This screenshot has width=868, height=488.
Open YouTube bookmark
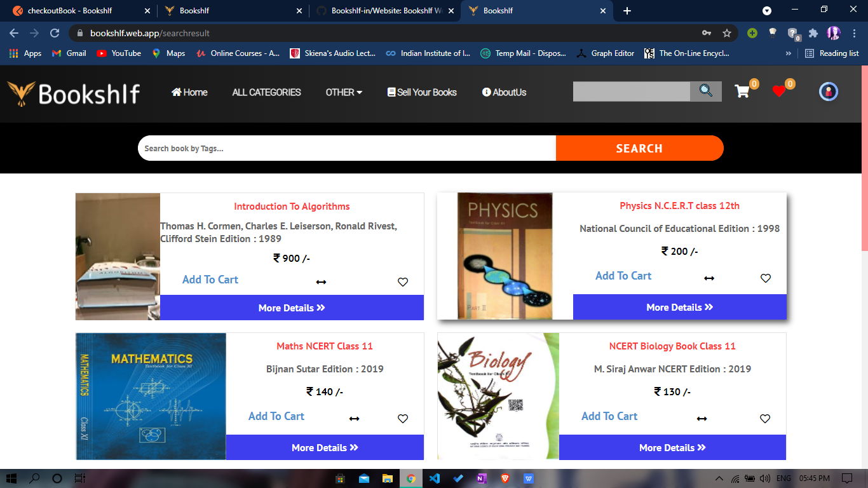pos(119,53)
